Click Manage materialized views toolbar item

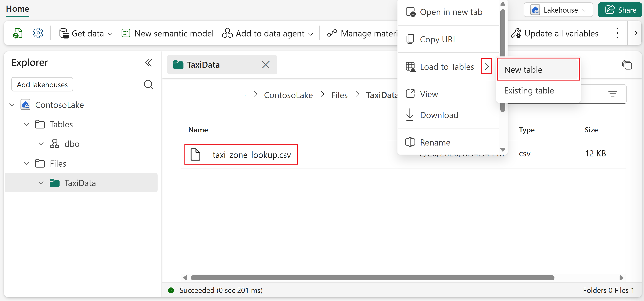point(362,33)
